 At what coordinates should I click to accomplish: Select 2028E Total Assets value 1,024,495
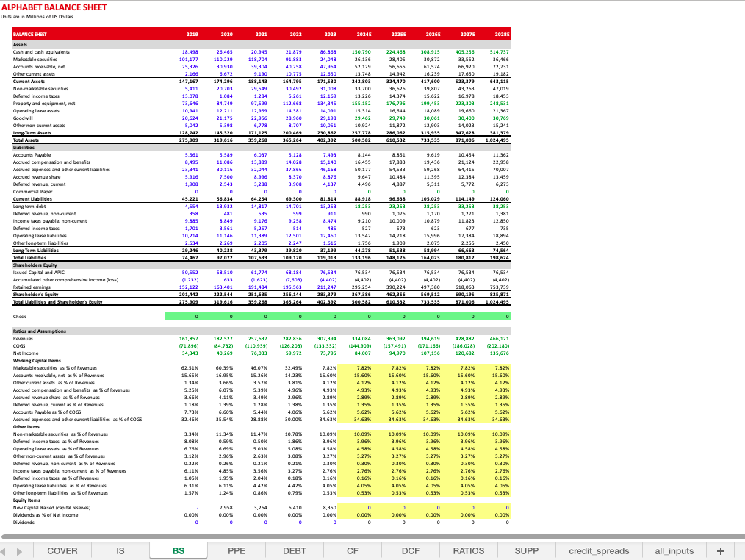pyautogui.click(x=497, y=140)
